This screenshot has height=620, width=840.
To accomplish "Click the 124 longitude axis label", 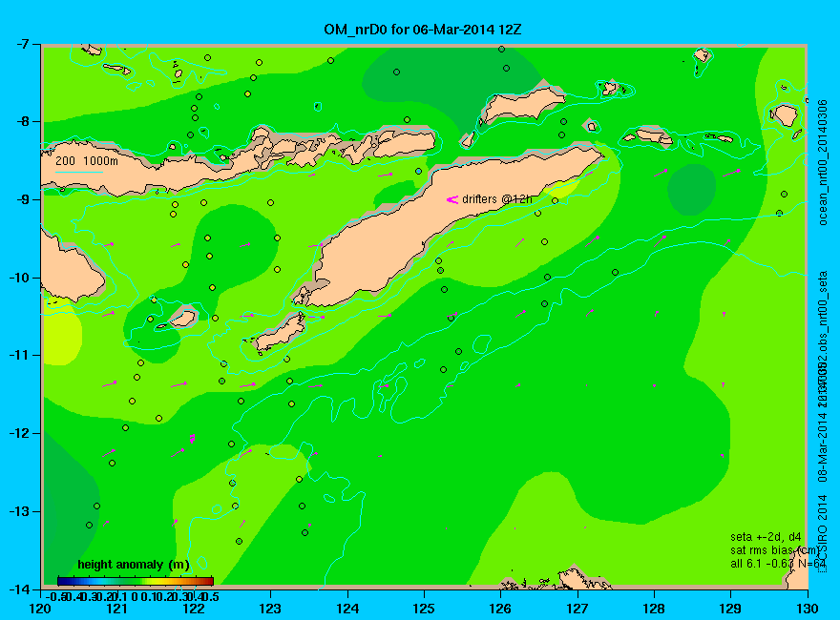I will pos(347,610).
